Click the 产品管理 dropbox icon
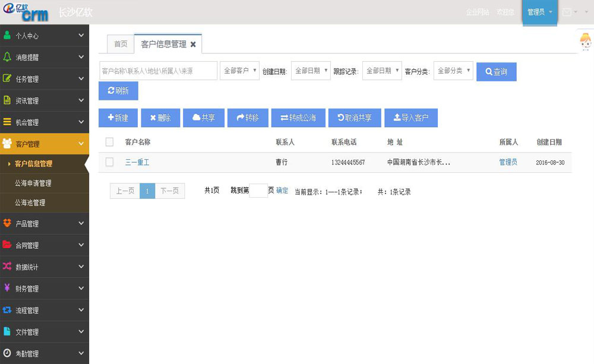The width and height of the screenshot is (594, 364). click(7, 223)
